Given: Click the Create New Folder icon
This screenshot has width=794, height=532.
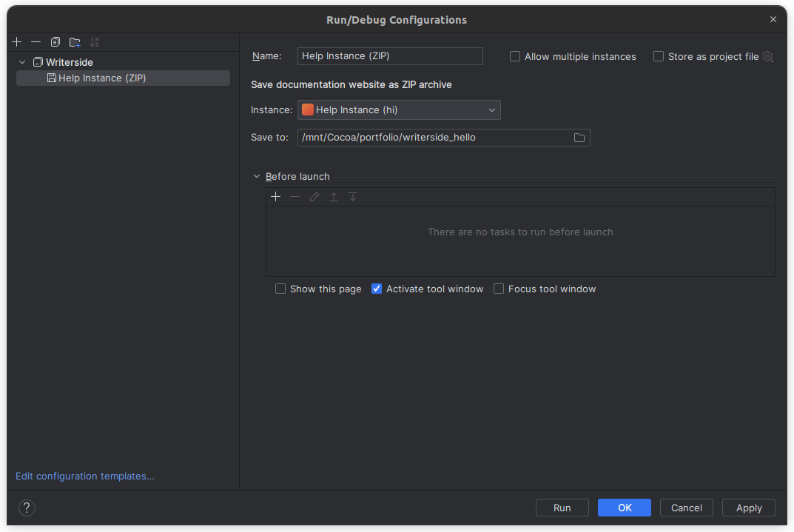Looking at the screenshot, I should point(75,42).
